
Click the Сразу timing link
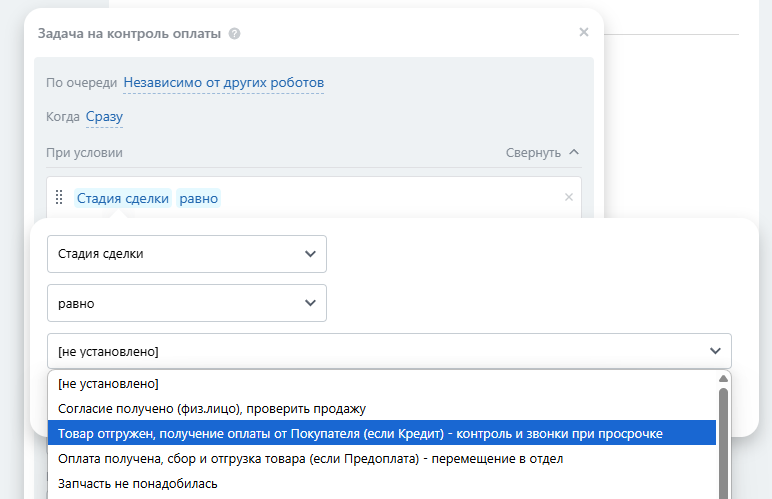tap(104, 117)
